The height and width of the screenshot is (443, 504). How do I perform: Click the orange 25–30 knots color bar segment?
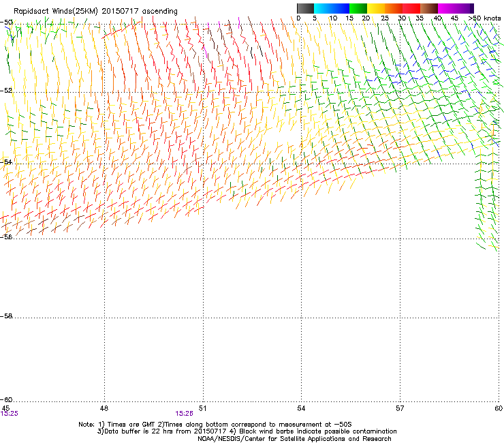(394, 8)
